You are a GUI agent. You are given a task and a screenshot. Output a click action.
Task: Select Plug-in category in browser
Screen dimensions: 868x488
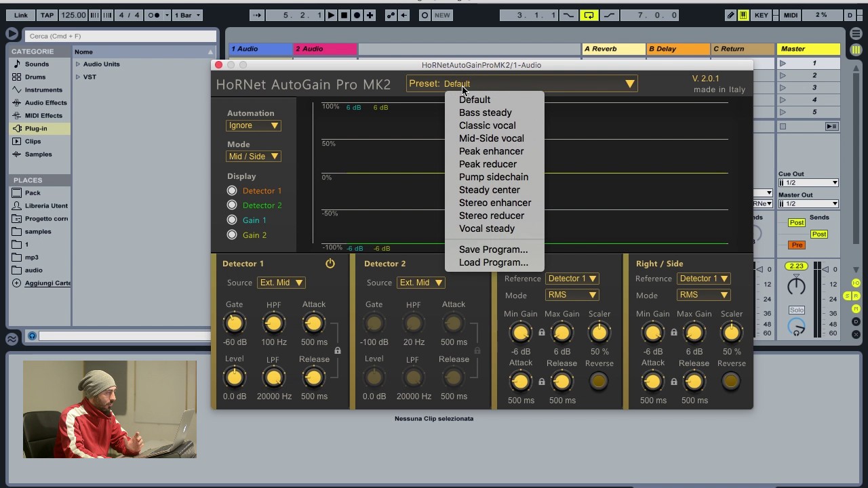(x=36, y=128)
